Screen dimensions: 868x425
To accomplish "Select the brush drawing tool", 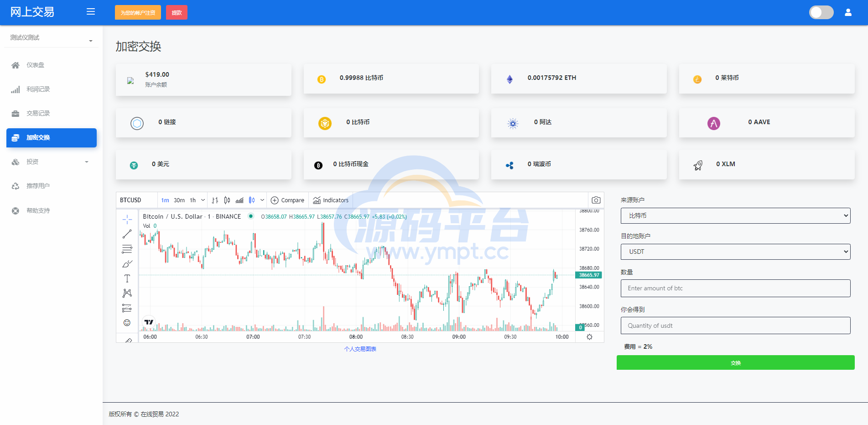I will [x=127, y=264].
